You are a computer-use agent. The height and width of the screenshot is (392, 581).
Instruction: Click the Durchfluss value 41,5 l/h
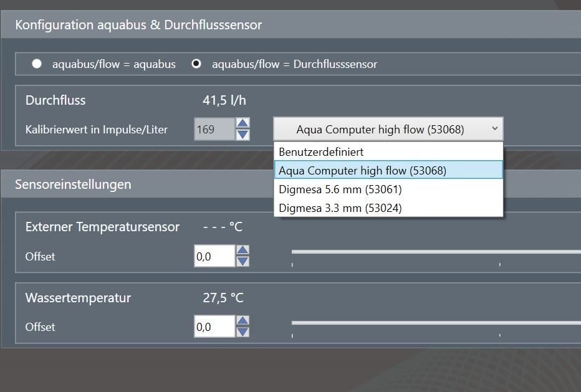[x=224, y=100]
